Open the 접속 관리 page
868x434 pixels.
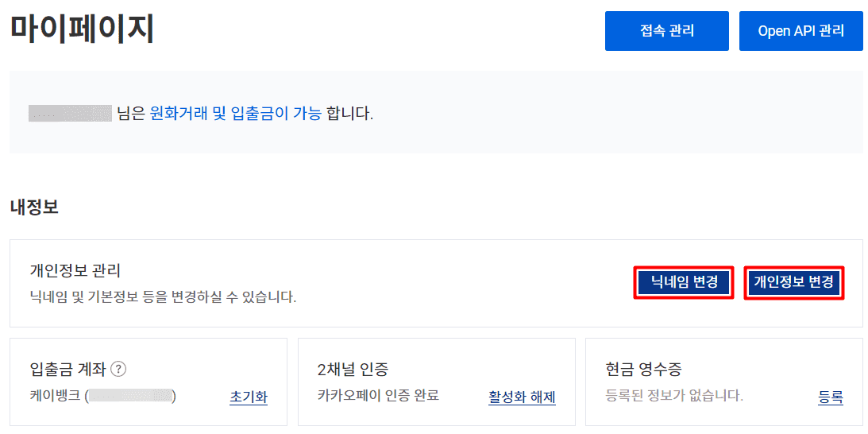tap(667, 31)
